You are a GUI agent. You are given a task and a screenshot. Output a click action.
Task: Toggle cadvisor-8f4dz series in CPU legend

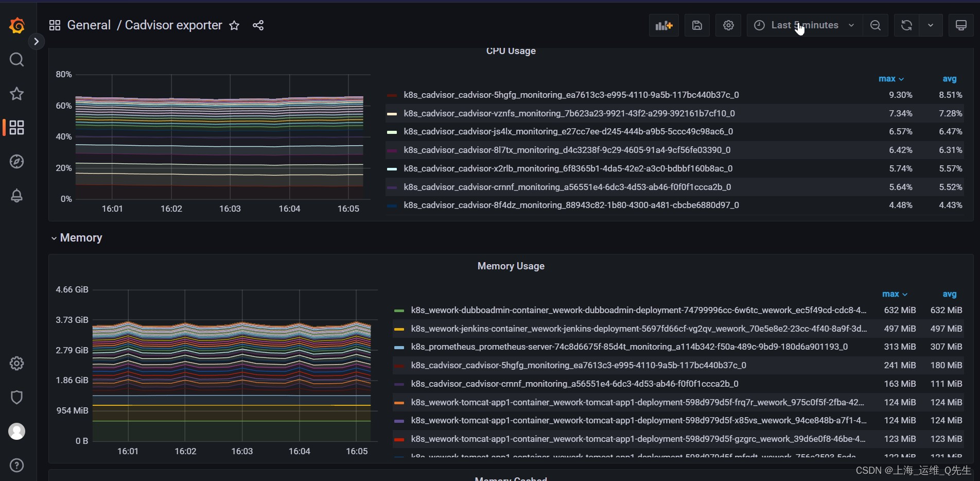(x=571, y=205)
